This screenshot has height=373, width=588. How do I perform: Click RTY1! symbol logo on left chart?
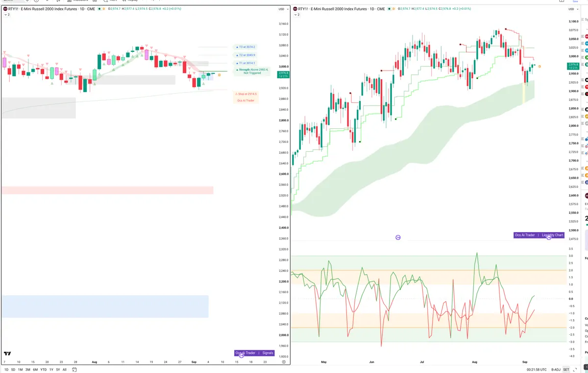(5, 9)
